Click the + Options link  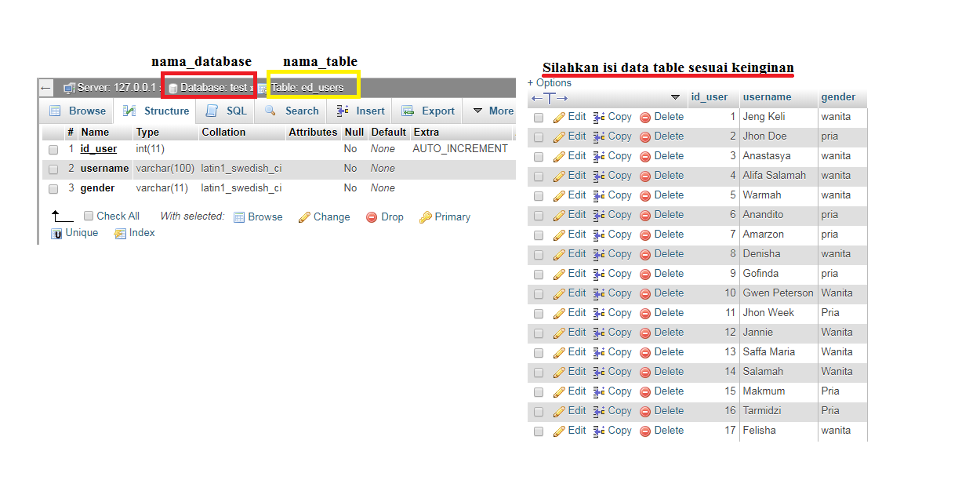(x=550, y=82)
